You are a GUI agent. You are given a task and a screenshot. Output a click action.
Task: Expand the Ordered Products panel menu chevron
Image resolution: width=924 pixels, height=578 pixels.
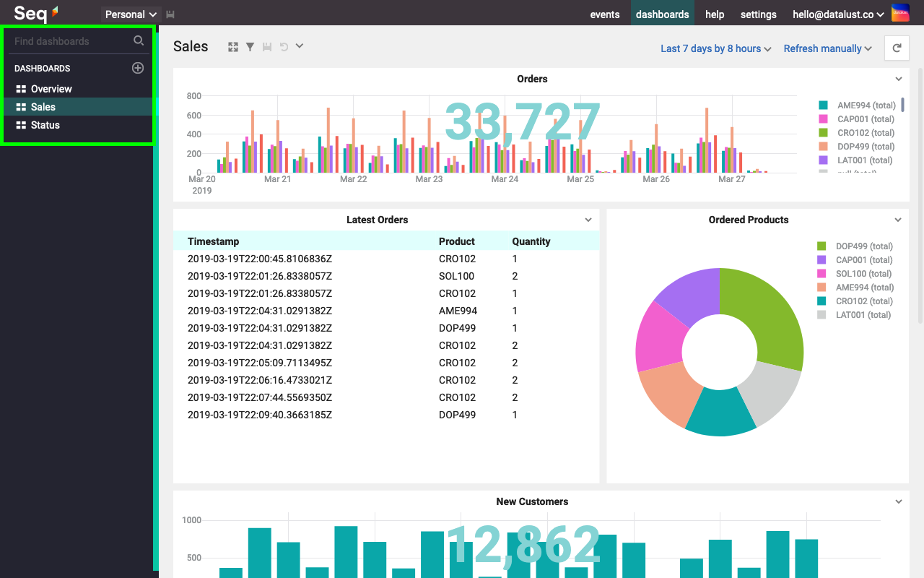898,220
